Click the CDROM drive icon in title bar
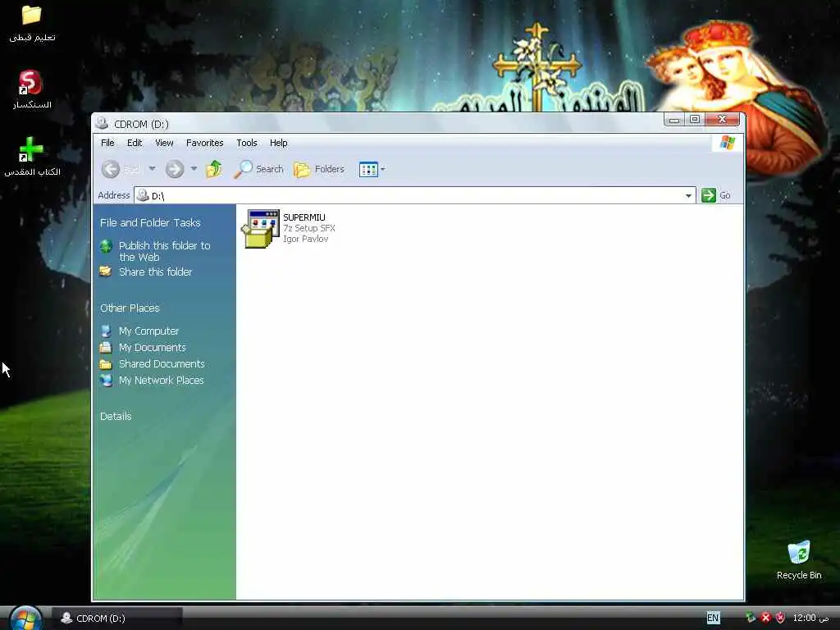 tap(102, 123)
